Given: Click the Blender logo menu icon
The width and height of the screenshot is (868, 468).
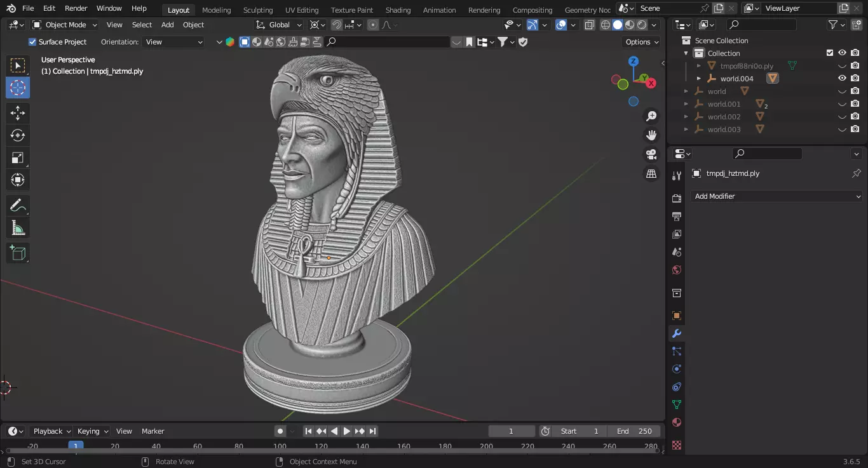Looking at the screenshot, I should [11, 8].
